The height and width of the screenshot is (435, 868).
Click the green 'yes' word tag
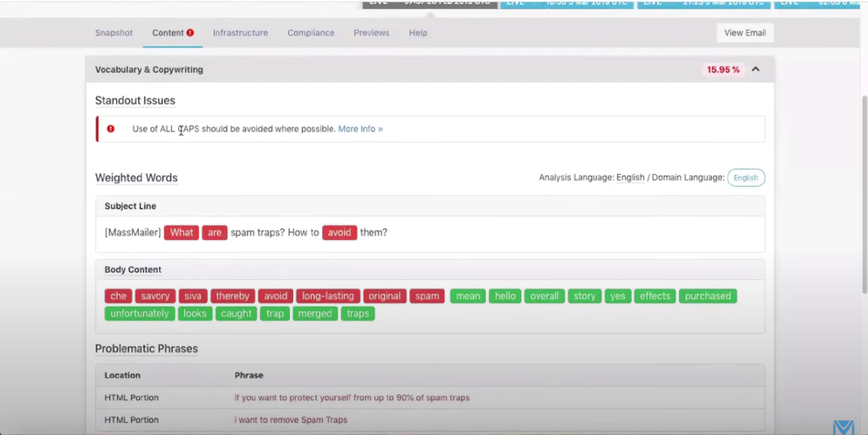(x=618, y=296)
